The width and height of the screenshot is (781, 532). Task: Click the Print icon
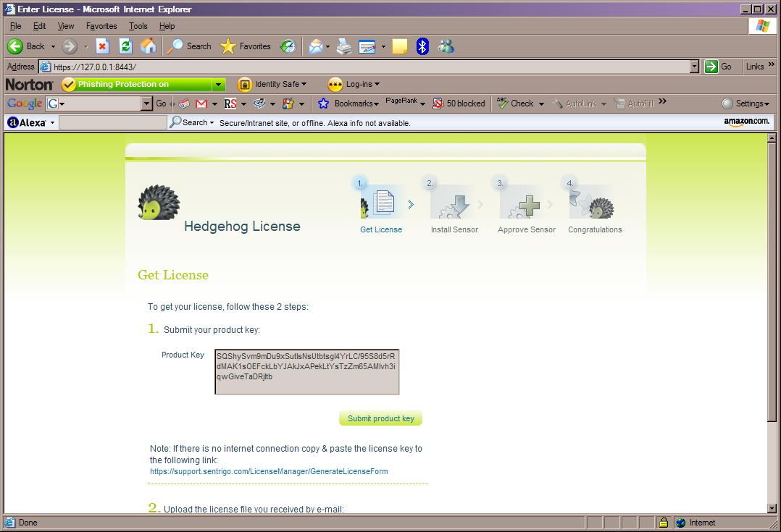[343, 46]
